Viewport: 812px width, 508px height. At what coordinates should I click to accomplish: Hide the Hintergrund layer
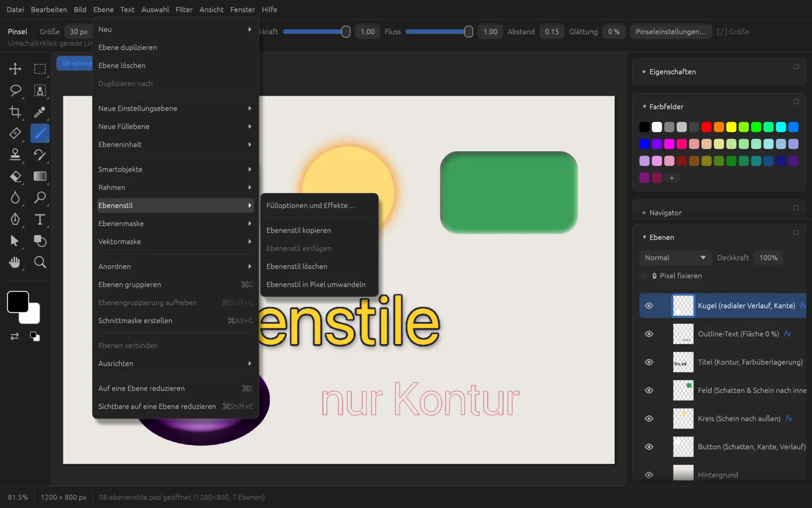tap(649, 475)
